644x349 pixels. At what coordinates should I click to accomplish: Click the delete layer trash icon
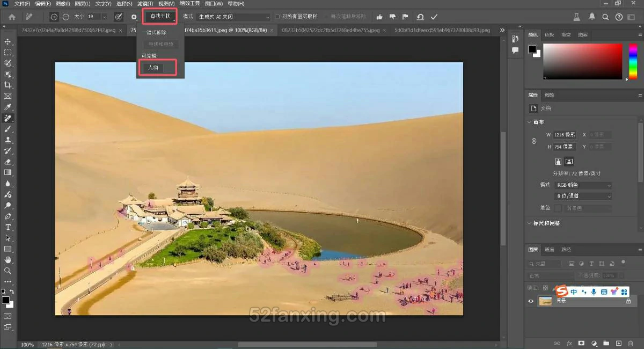tap(631, 343)
